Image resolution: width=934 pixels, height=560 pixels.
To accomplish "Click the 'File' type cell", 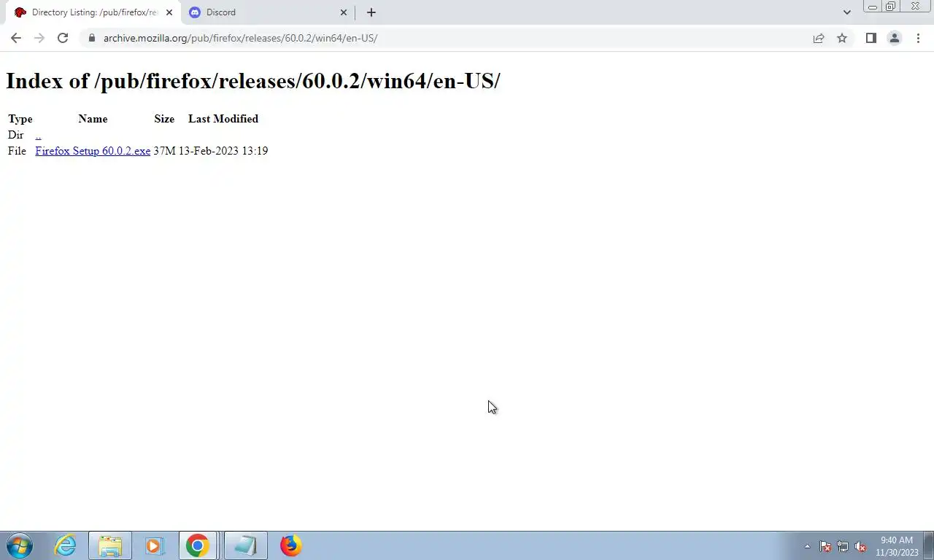I will pyautogui.click(x=17, y=151).
